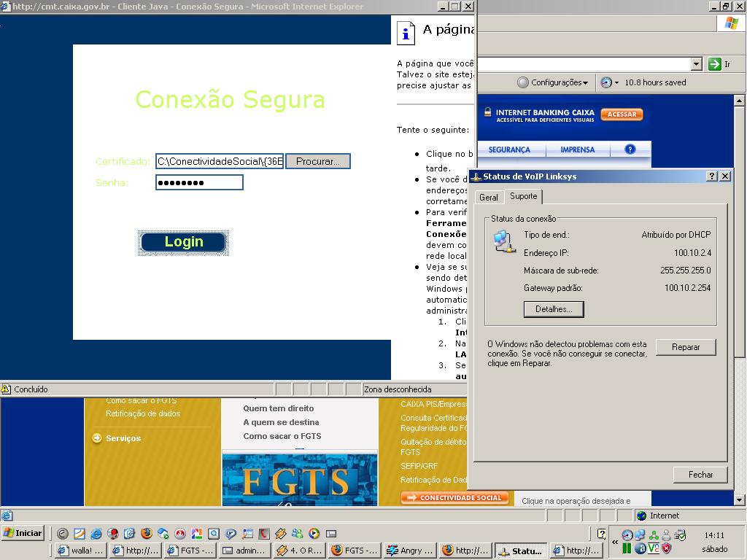Expand the hours-saved clock dropdown
Viewport: 747px width, 560px height.
616,83
